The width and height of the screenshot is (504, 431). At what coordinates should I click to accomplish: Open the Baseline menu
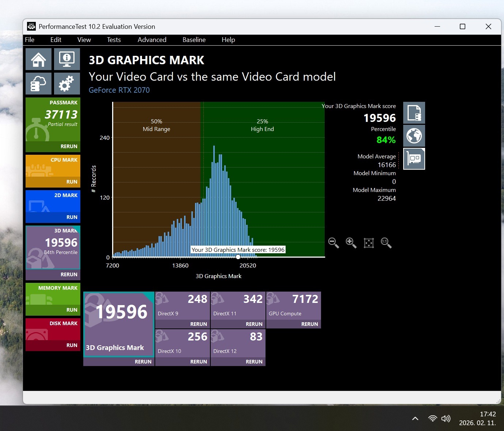click(194, 40)
